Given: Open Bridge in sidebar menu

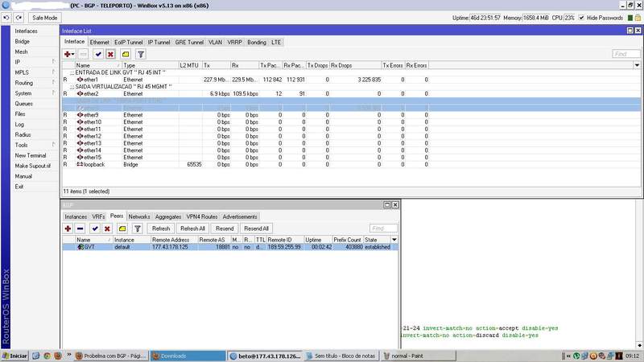Looking at the screenshot, I should [x=23, y=42].
